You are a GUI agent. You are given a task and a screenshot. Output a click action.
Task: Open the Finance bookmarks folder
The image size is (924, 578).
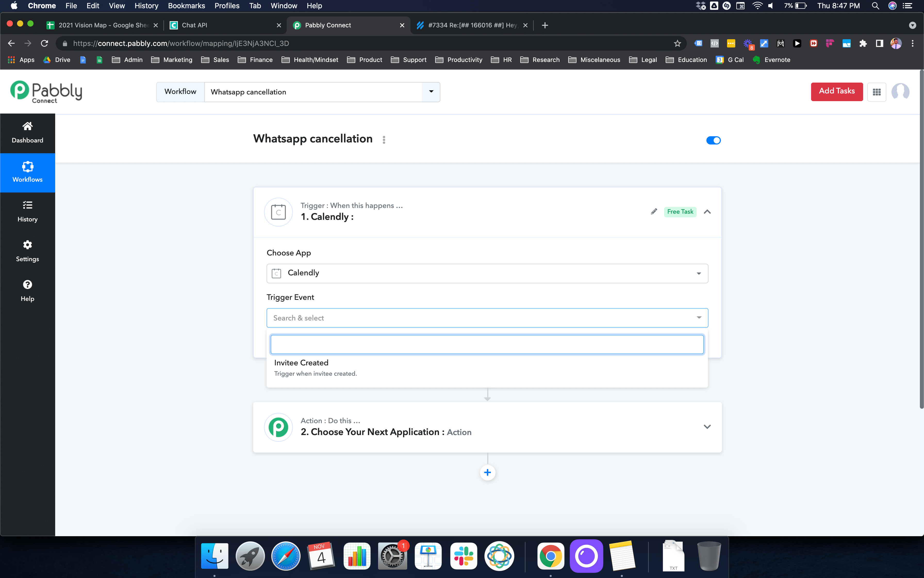click(x=255, y=60)
